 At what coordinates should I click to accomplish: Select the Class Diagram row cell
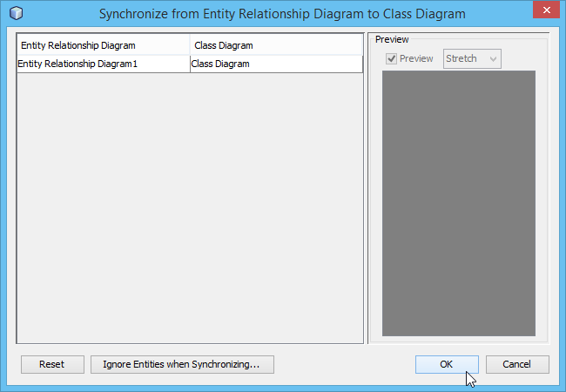tap(276, 64)
